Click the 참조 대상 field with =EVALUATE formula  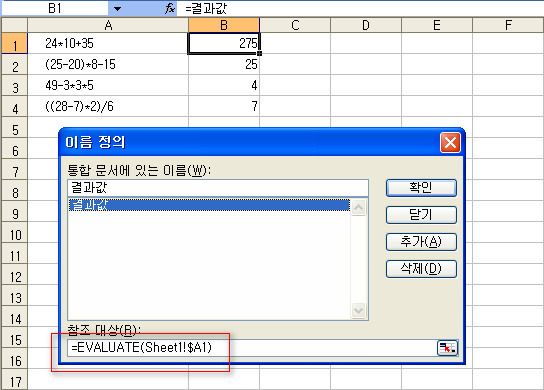[x=252, y=348]
